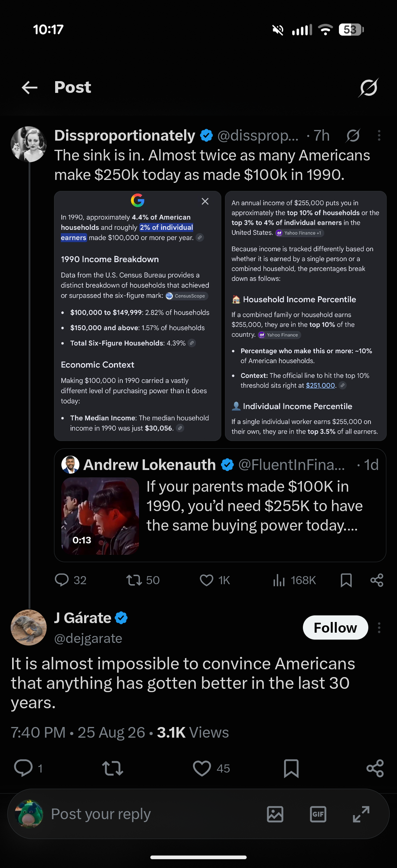The height and width of the screenshot is (868, 397).
Task: Tap Grok icon beside Dissproportionately's timestamp
Action: [x=353, y=136]
